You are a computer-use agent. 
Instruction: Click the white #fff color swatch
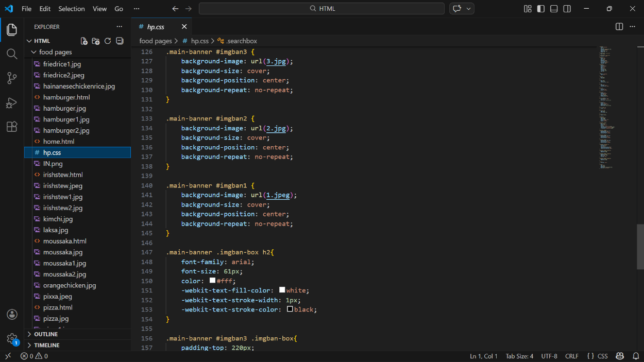click(212, 281)
